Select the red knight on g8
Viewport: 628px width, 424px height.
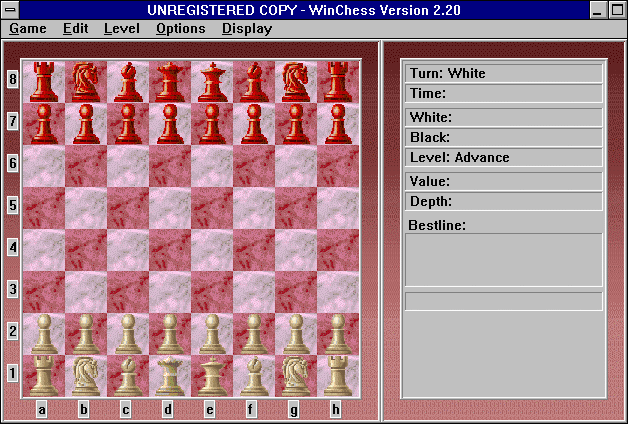pyautogui.click(x=296, y=82)
